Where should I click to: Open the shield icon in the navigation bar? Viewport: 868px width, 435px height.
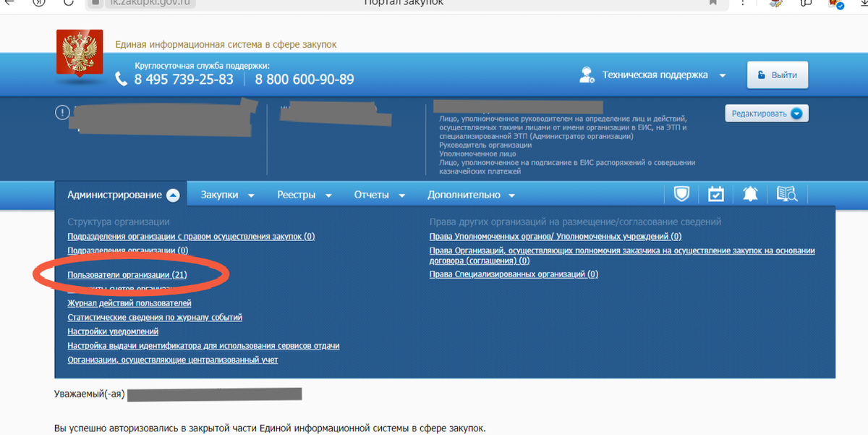coord(681,194)
